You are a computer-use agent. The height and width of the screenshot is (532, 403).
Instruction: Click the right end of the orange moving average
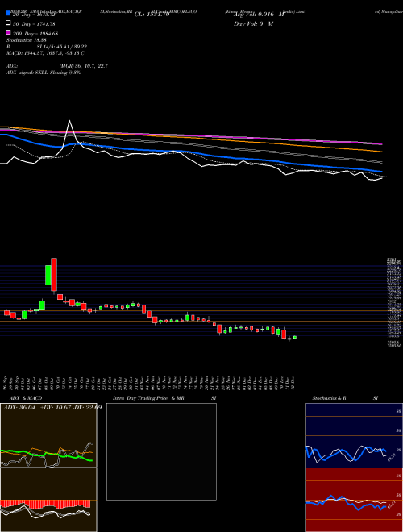(380, 152)
